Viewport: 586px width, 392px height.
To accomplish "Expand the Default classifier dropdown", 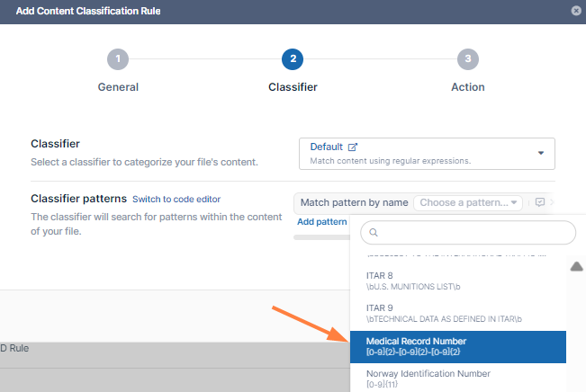I will click(541, 153).
